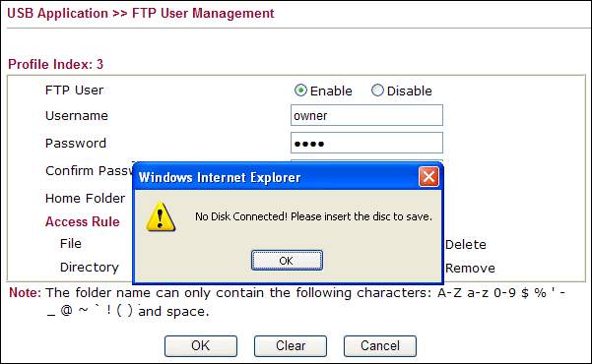The width and height of the screenshot is (592, 364).
Task: Click the Remove permission label
Action: click(x=470, y=269)
